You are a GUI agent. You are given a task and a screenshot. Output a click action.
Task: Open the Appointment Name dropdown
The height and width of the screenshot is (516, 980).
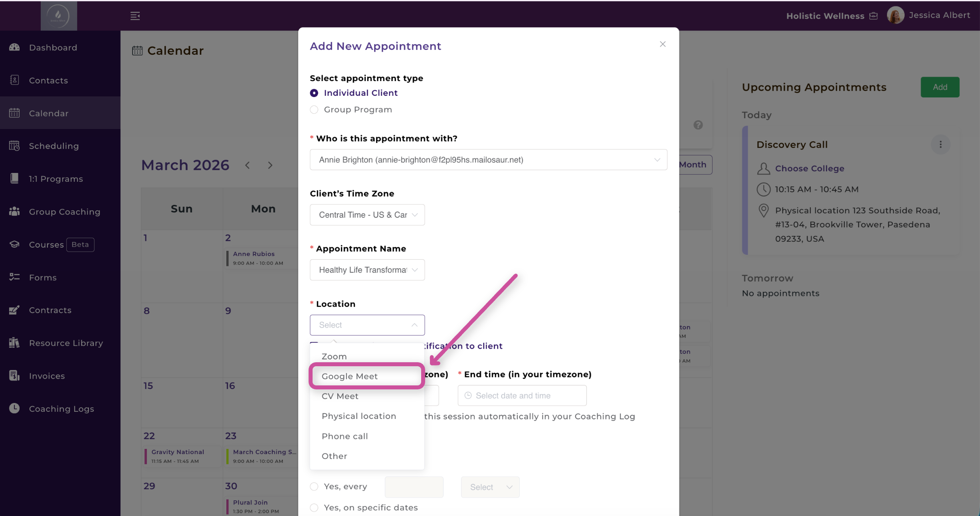tap(367, 270)
